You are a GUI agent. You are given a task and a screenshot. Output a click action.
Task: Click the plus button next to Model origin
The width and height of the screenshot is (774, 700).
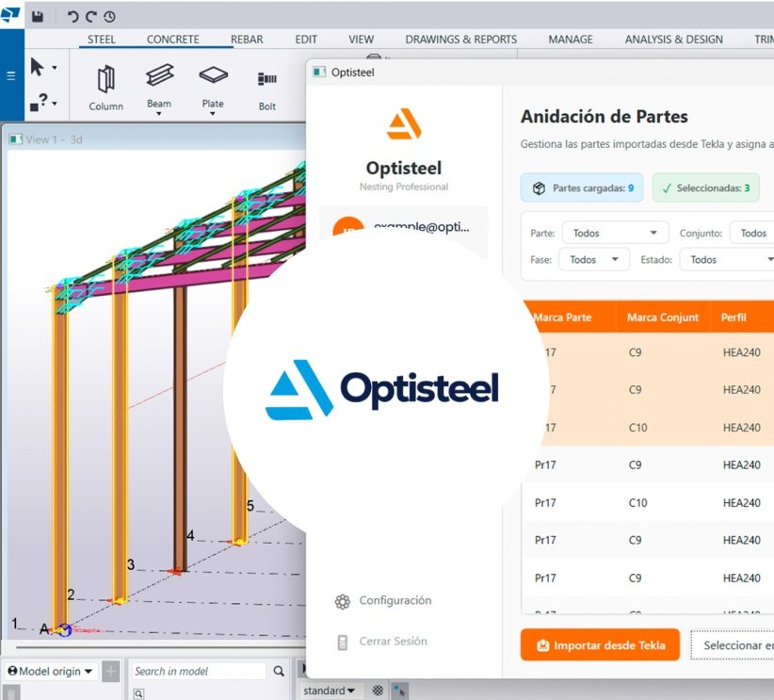(x=110, y=672)
